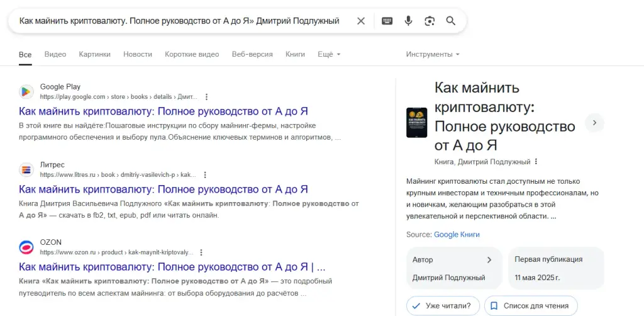
Task: Click the book description starting Майнинг криптовалюты стал
Action: pyautogui.click(x=502, y=198)
